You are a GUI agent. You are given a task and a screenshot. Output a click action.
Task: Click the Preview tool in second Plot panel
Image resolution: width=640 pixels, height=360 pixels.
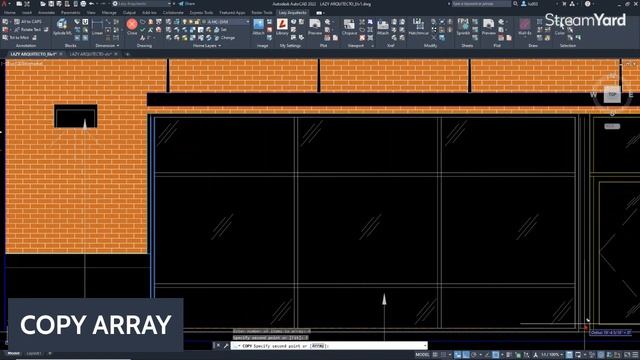click(x=489, y=27)
